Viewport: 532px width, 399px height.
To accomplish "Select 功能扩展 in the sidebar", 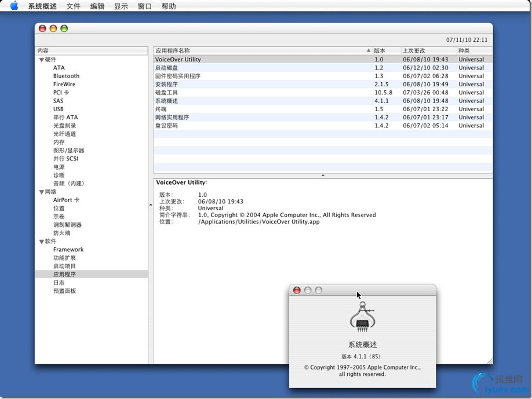I will 64,258.
